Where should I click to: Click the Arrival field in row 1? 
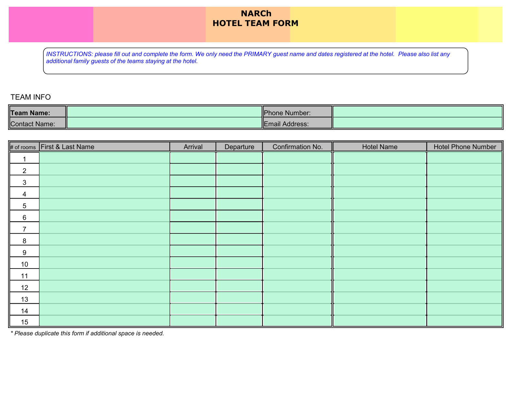click(x=193, y=158)
